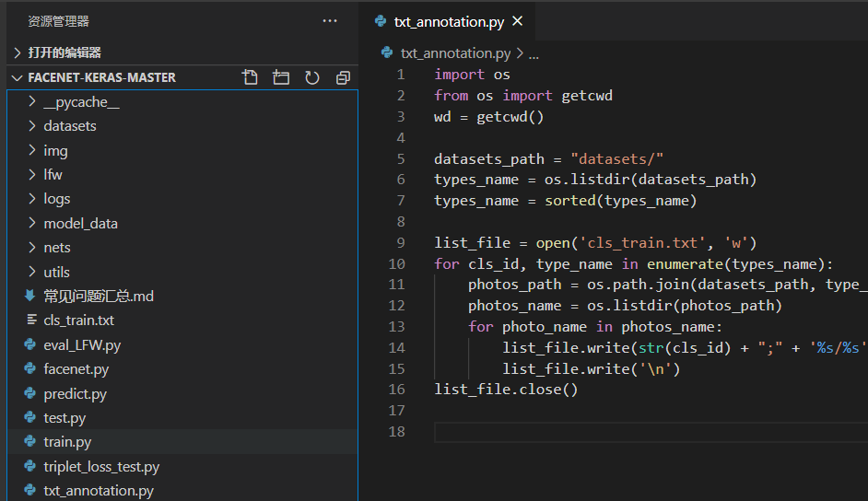Click the markdown icon beside 常见问题汇总.md
This screenshot has width=868, height=501.
click(30, 296)
